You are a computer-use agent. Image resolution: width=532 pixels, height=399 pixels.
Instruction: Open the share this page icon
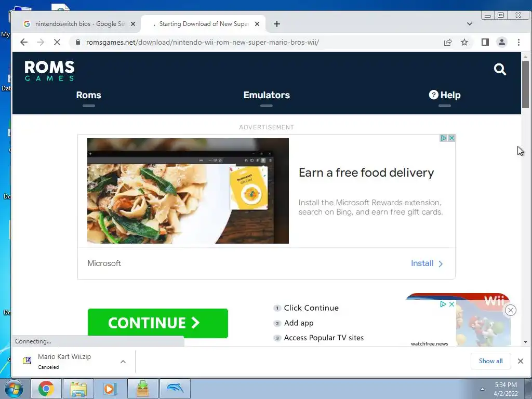(448, 43)
